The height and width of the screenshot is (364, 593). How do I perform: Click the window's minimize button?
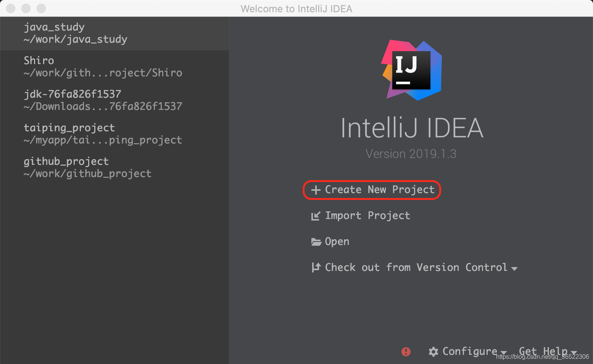coord(26,8)
